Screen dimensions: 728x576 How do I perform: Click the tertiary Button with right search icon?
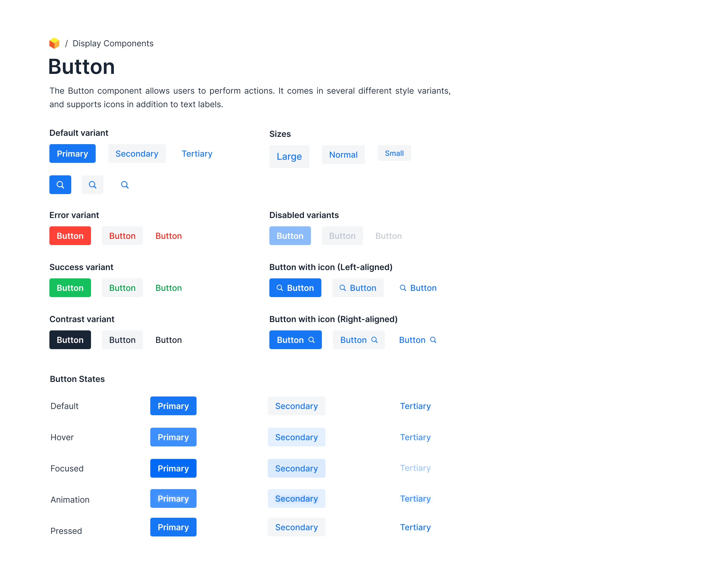418,340
